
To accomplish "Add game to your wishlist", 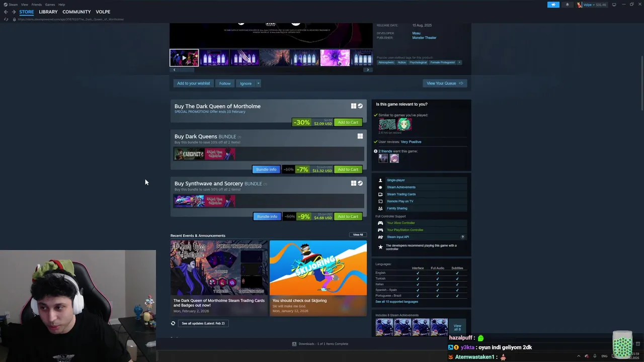I will [x=193, y=83].
